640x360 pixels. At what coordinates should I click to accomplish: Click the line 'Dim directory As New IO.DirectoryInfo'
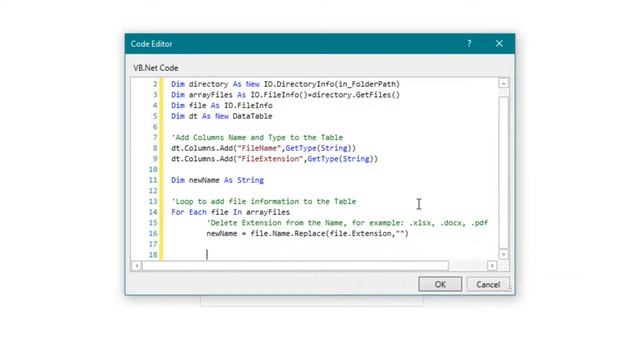coord(285,84)
